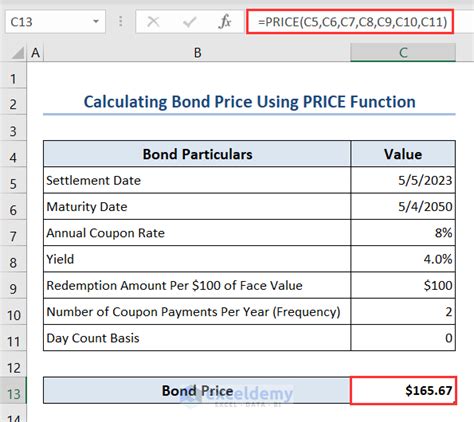The image size is (474, 422).
Task: Click the Day Count Basis label cell
Action: click(197, 338)
